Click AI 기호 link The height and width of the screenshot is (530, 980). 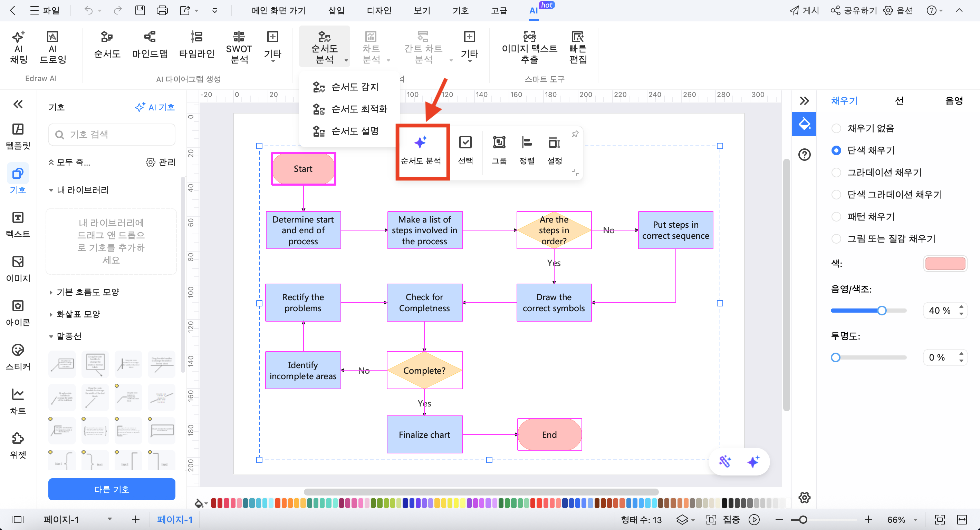(154, 107)
